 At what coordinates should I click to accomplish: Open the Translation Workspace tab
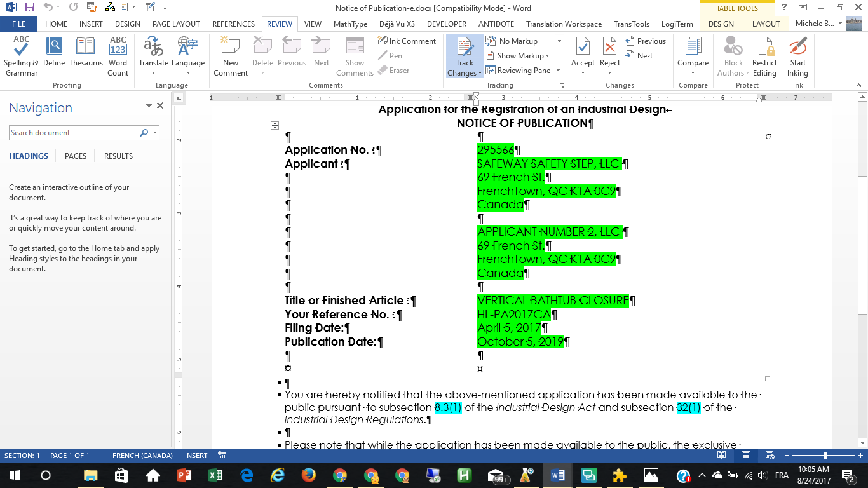point(564,24)
